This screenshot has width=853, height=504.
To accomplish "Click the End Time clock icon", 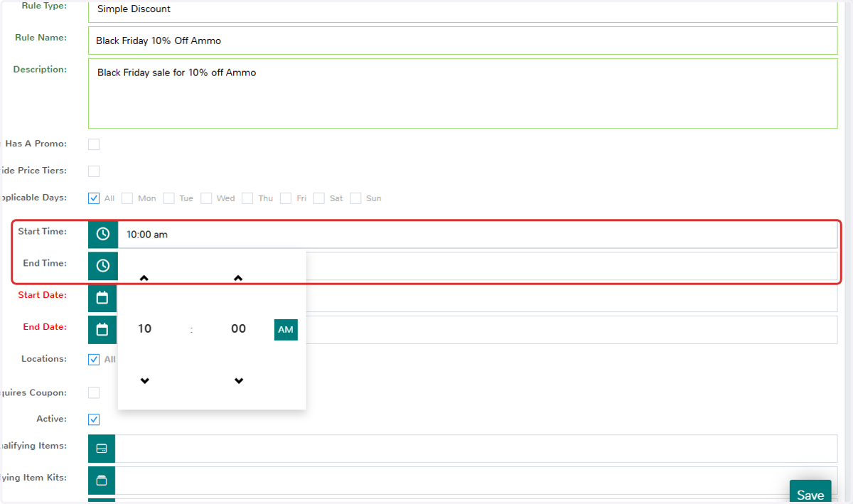I will tap(103, 266).
